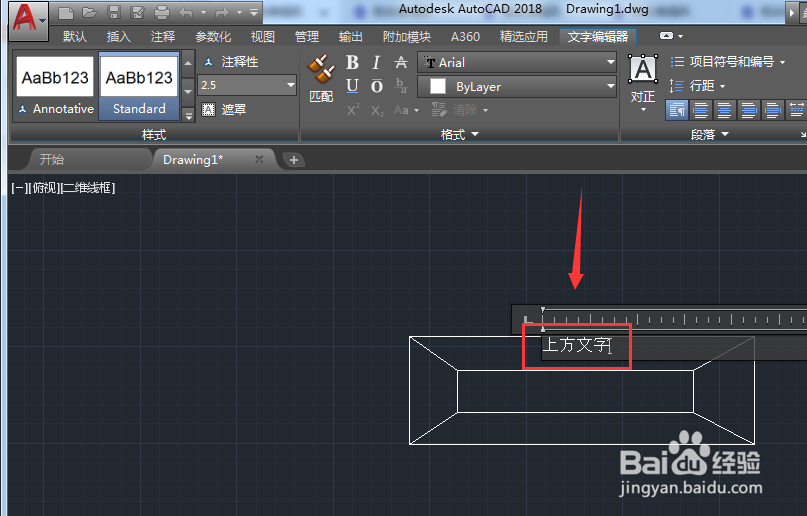Click the Open file folder icon
This screenshot has height=516, width=807.
(90, 12)
